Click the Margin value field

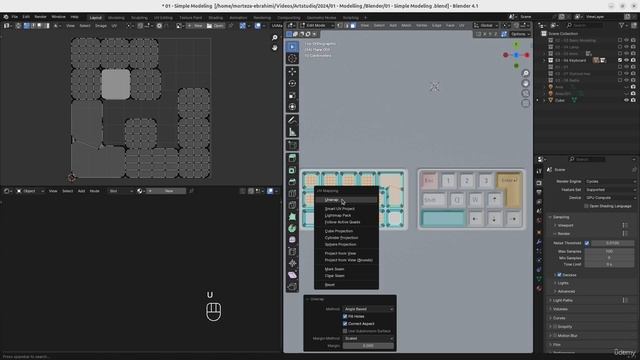tap(369, 346)
